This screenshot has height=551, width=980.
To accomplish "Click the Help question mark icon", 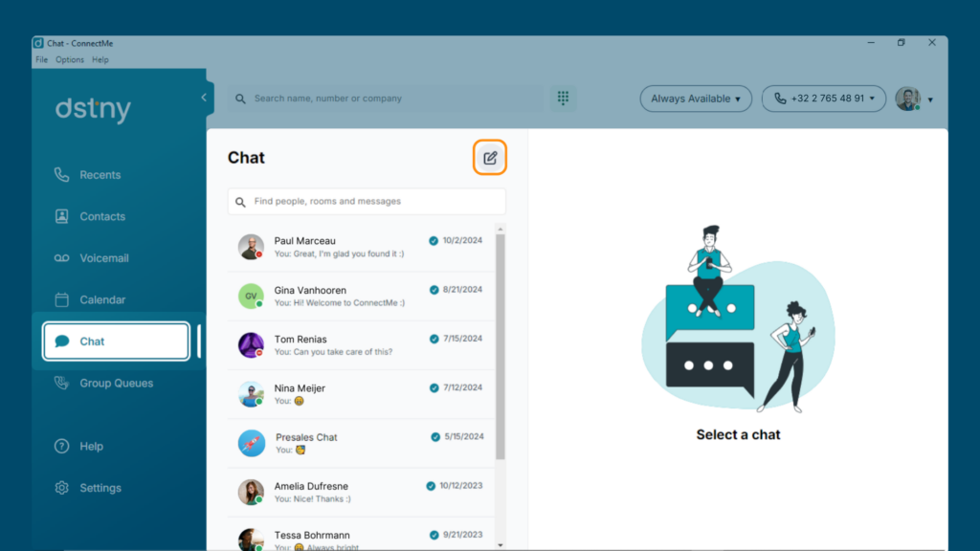I will [61, 446].
